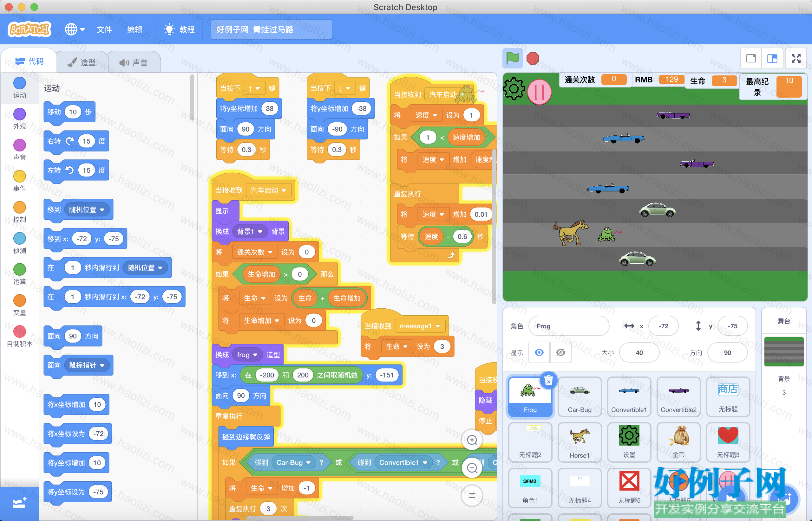Reset workspace zoom to default
Viewport: 812px width, 521px height.
click(472, 496)
